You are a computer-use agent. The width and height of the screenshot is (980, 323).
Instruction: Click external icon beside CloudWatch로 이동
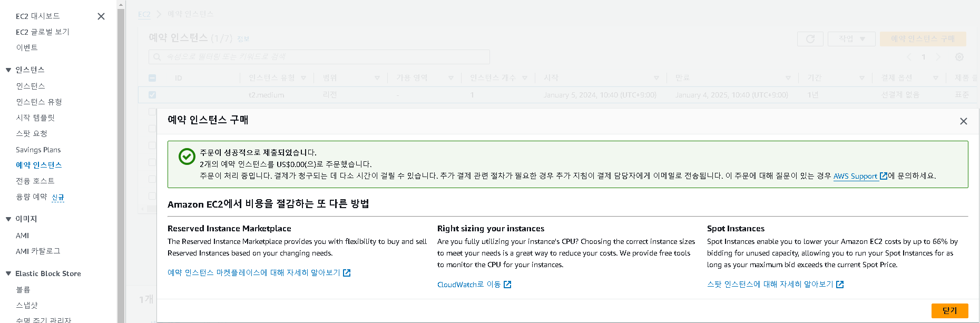click(x=507, y=285)
